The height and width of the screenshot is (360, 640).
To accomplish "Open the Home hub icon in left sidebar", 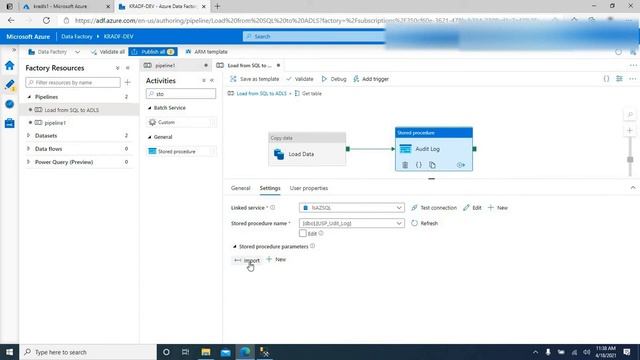I will pos(9,65).
